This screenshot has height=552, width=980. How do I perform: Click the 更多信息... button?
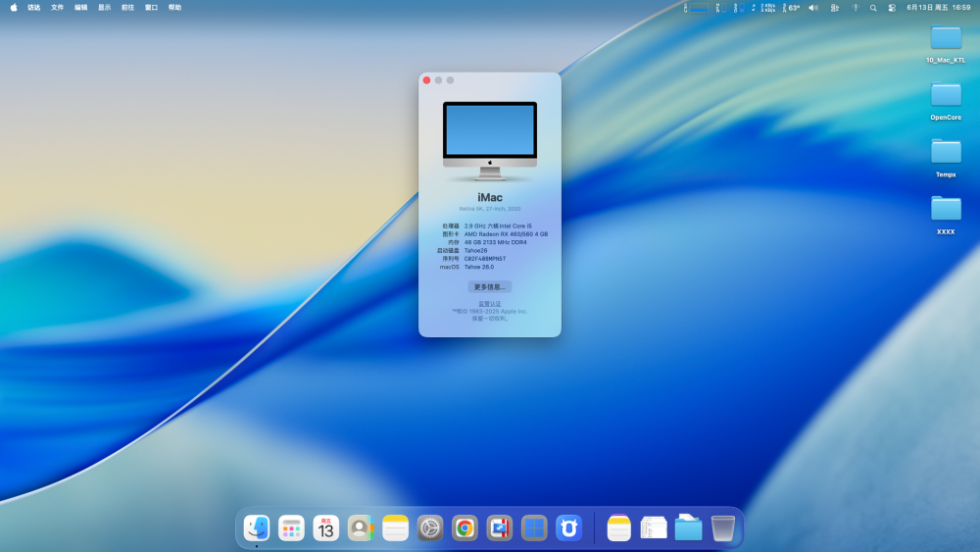pos(489,287)
